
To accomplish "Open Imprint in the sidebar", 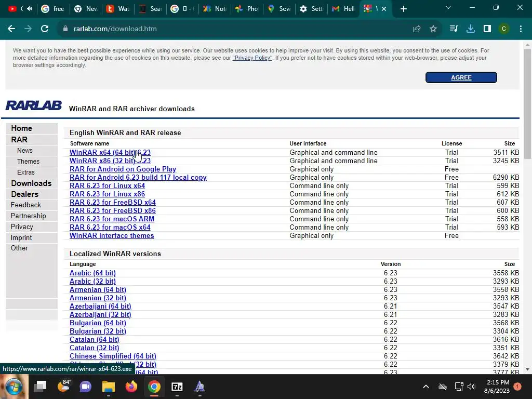I will pyautogui.click(x=21, y=237).
